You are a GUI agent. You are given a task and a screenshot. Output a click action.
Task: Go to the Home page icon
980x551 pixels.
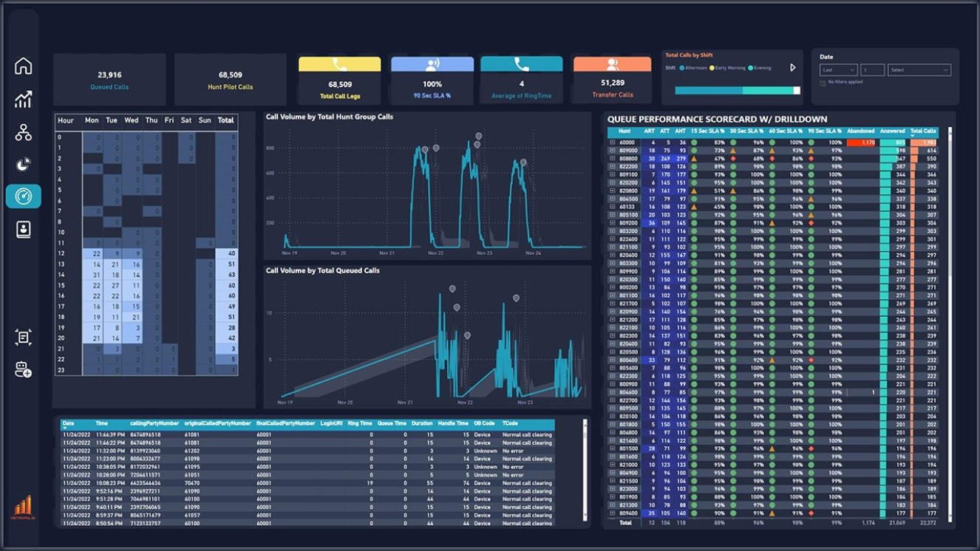point(23,66)
